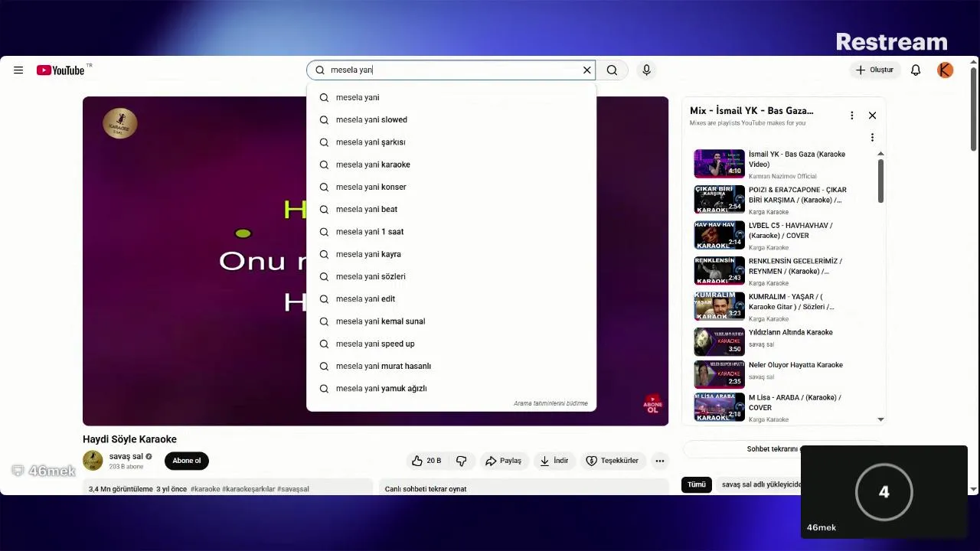The image size is (980, 551).
Task: Select suggestion 'mesela yani karaoke'
Action: coord(451,165)
